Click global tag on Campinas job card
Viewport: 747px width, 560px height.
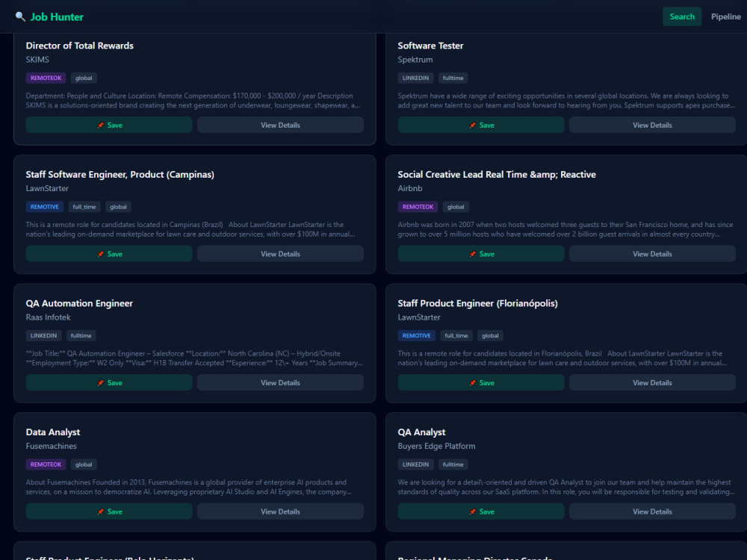click(118, 207)
